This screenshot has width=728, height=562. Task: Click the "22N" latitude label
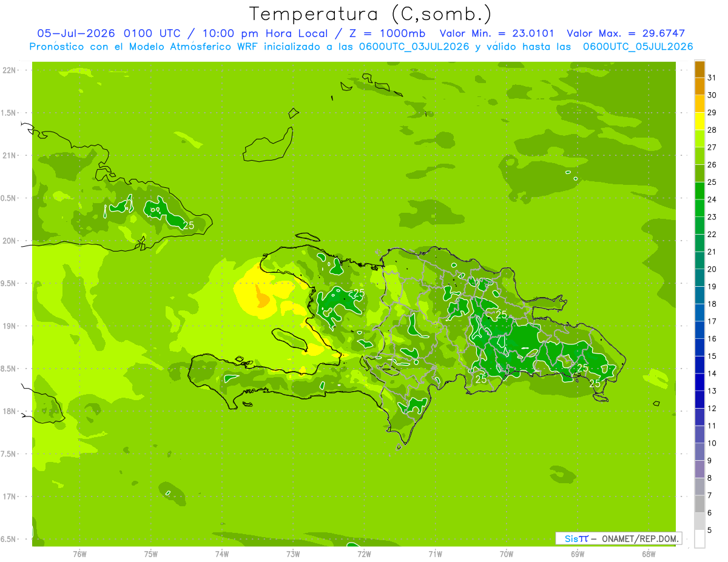pos(9,70)
